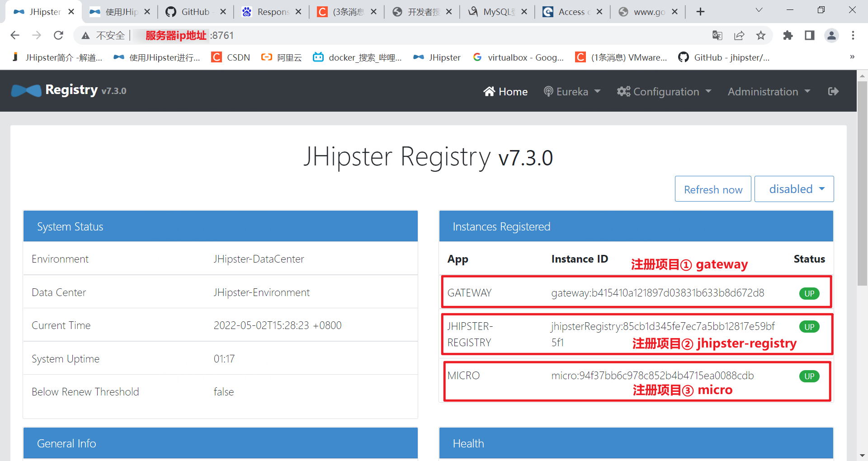
Task: Open the GitHub jhipster bookmark
Action: (724, 57)
